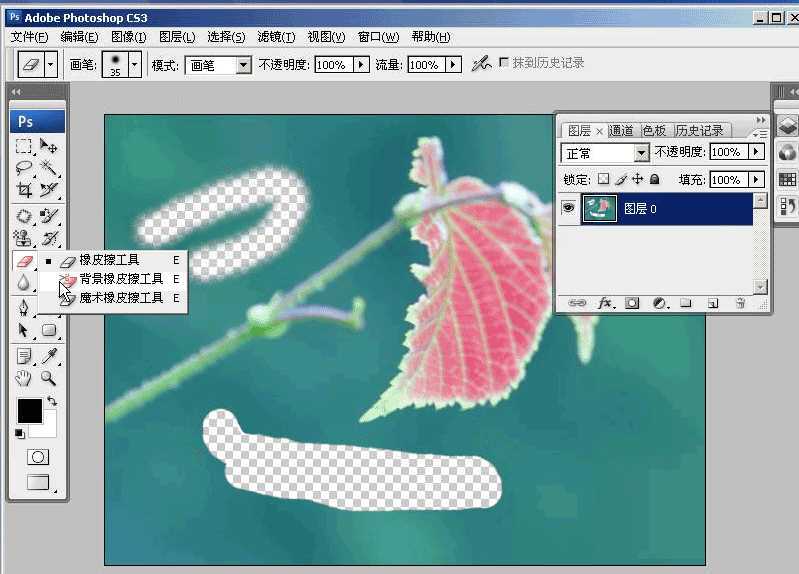Open Layers panel 不透明度 arrow
The width and height of the screenshot is (799, 574).
tap(756, 152)
